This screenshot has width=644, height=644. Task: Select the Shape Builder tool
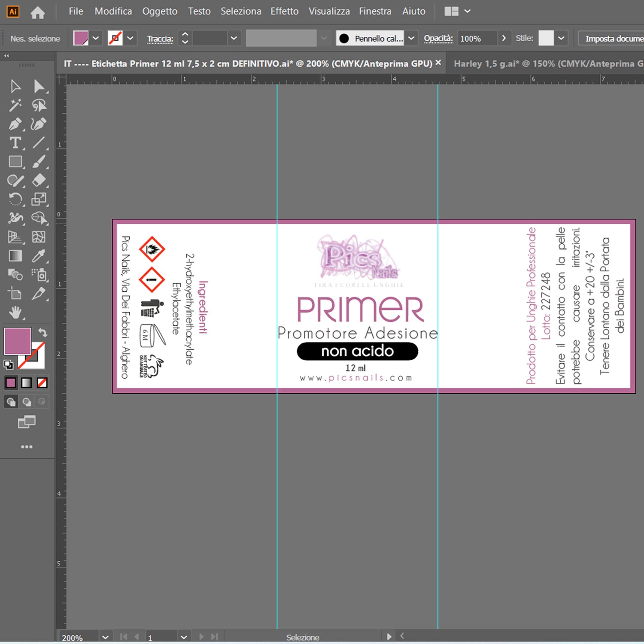coord(39,218)
